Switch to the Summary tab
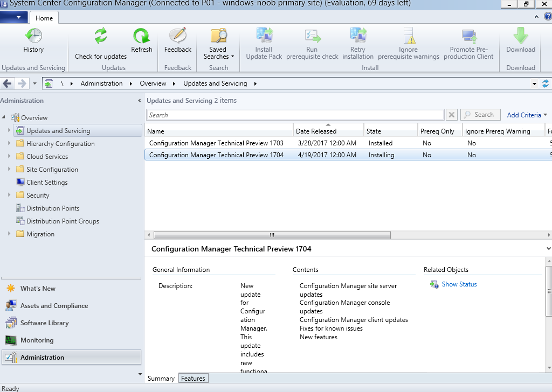The image size is (552, 392). (161, 379)
